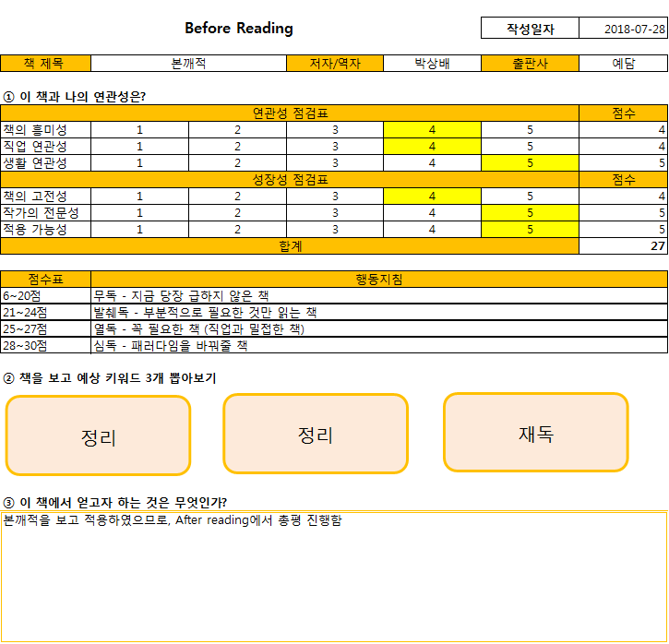Click the 재독 keyword box
This screenshot has height=644, width=669.
pos(536,433)
